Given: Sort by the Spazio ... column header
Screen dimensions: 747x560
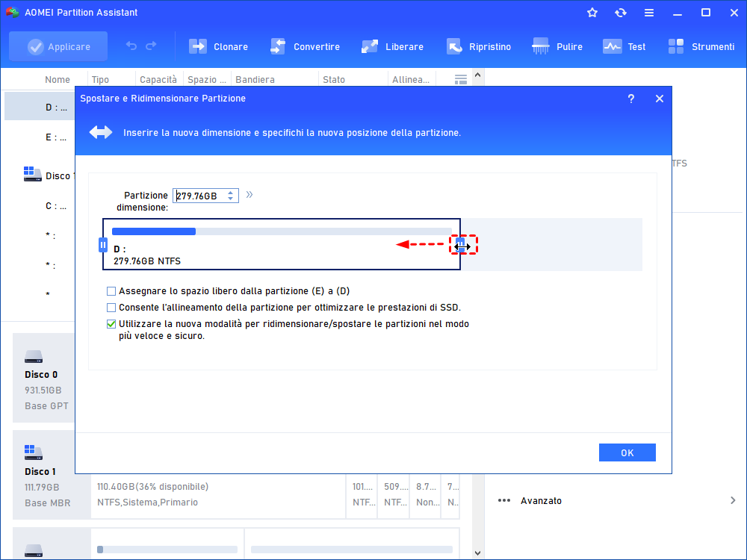Looking at the screenshot, I should (207, 80).
